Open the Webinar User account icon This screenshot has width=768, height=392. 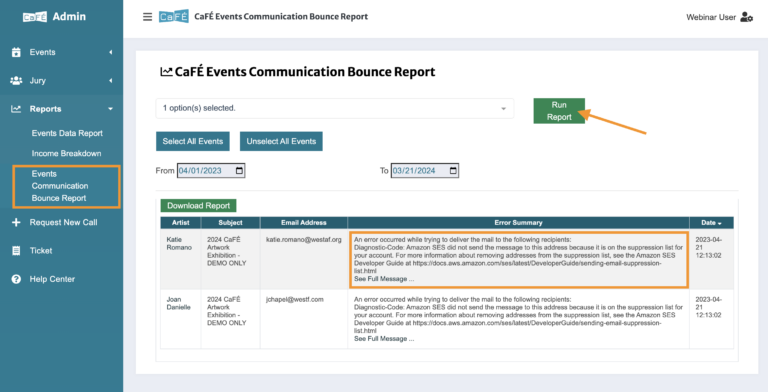coord(746,17)
